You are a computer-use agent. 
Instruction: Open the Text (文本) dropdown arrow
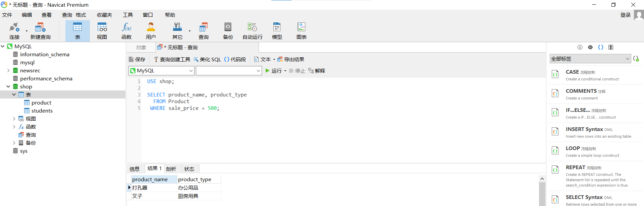click(x=274, y=60)
